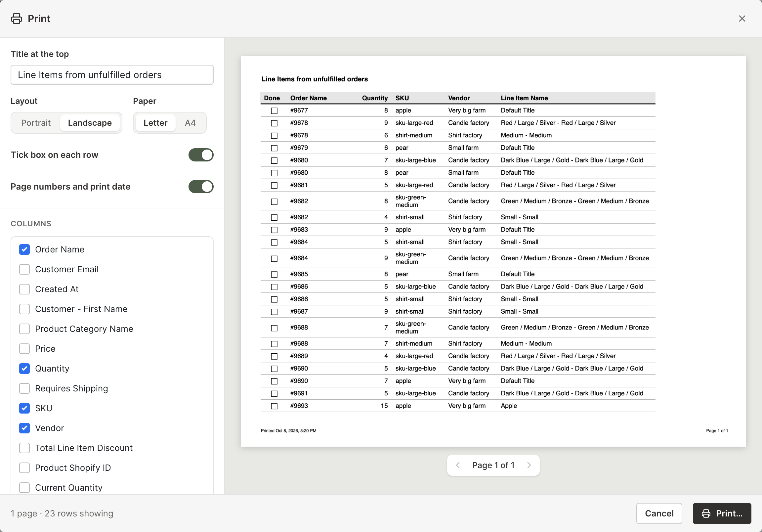The image size is (762, 532).
Task: Toggle 'Tick box on each row' switch
Action: pyautogui.click(x=201, y=155)
